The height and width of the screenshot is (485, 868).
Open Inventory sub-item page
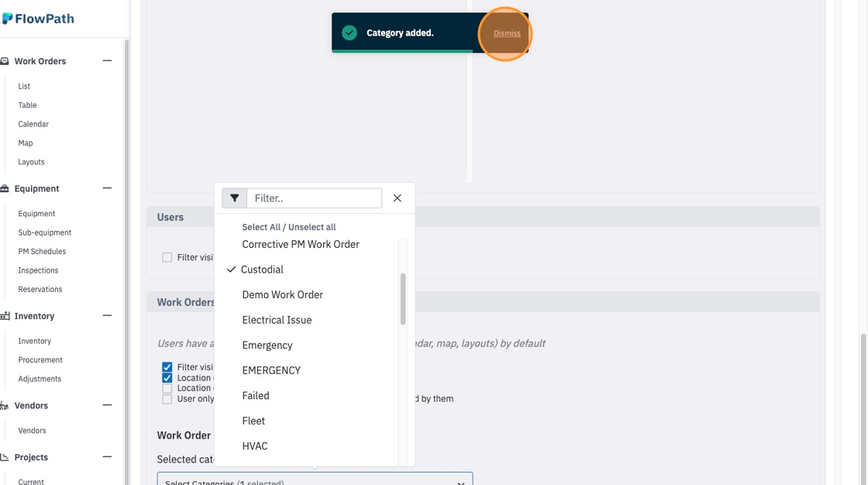click(34, 341)
